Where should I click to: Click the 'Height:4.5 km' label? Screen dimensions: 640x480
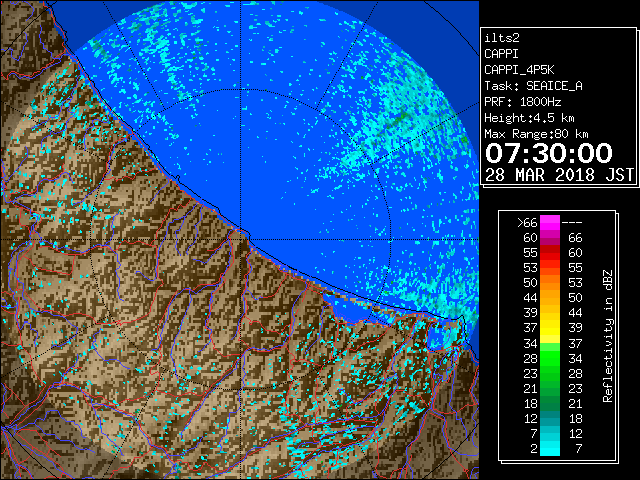point(529,118)
